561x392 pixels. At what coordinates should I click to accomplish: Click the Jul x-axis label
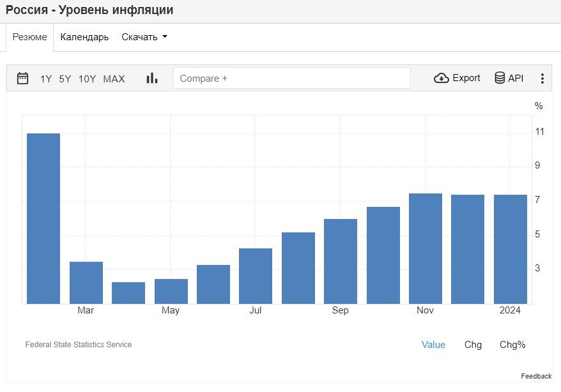[256, 310]
